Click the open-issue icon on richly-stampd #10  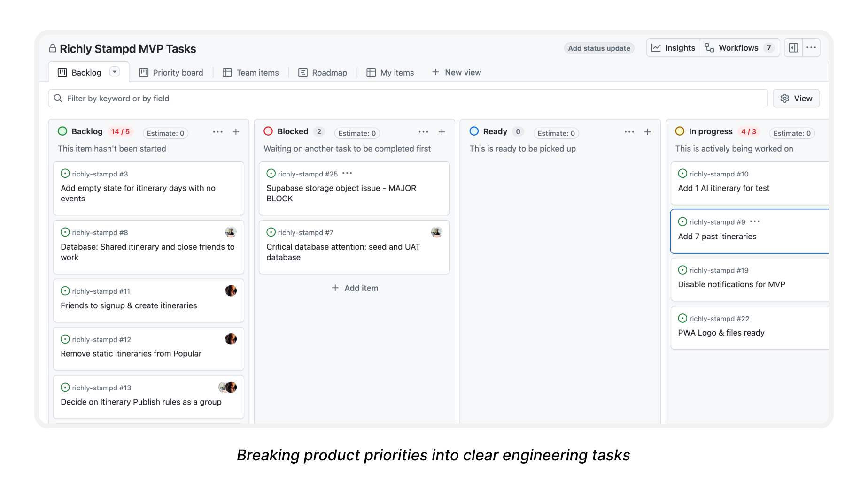(682, 174)
